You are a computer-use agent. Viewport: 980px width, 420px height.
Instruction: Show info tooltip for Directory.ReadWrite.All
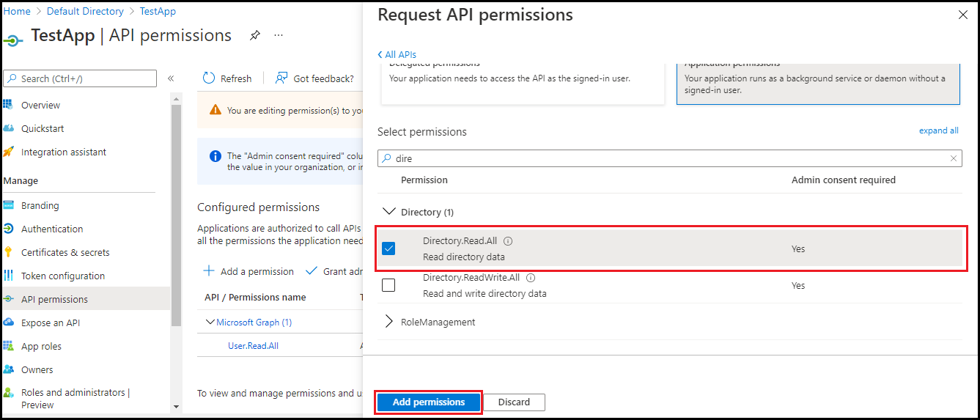tap(531, 278)
